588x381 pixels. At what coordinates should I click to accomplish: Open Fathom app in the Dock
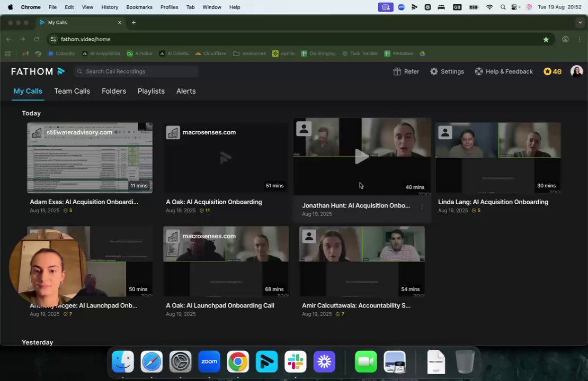pyautogui.click(x=266, y=361)
